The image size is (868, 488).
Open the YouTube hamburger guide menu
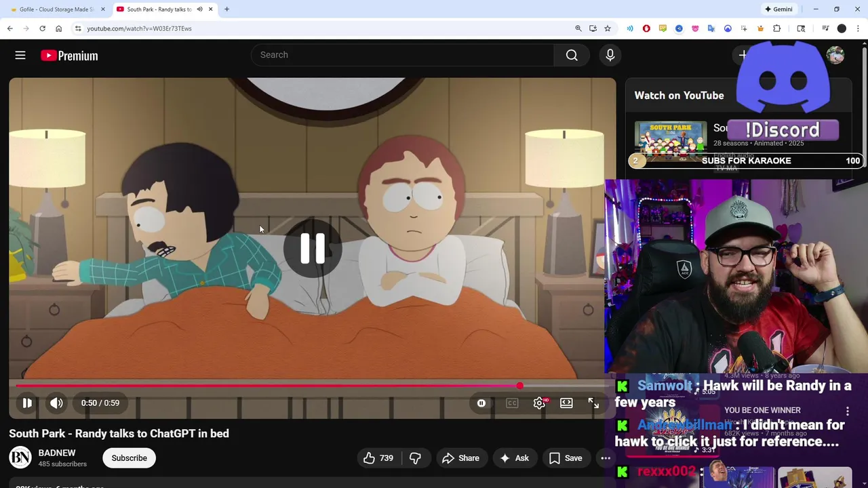click(20, 56)
